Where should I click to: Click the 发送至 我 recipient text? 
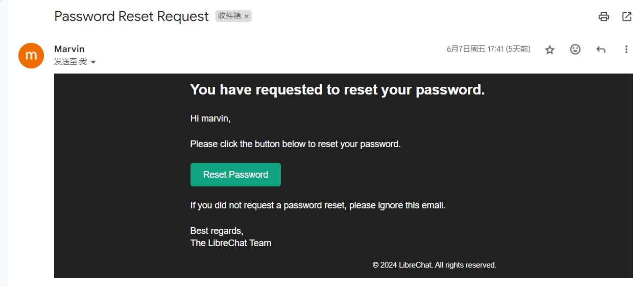(70, 62)
